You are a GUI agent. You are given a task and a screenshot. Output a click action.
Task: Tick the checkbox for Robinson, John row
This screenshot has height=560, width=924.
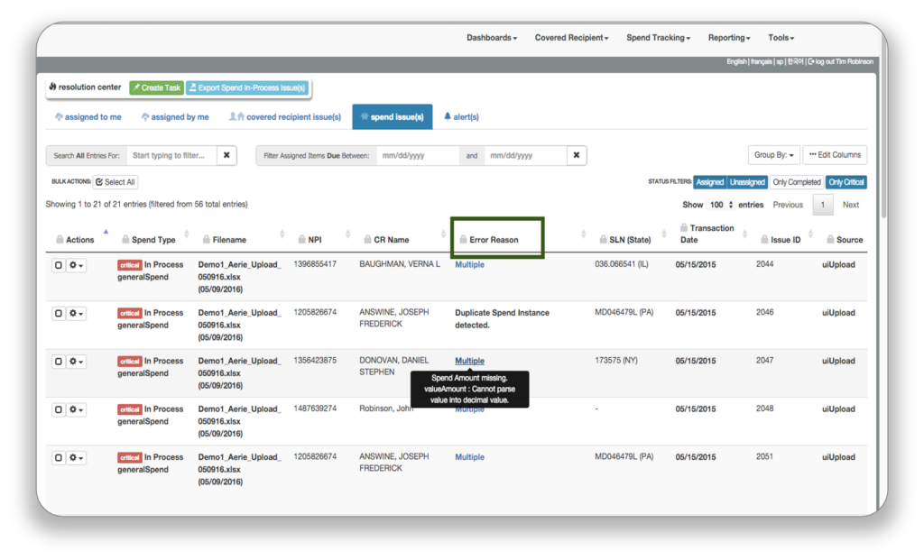coord(59,409)
